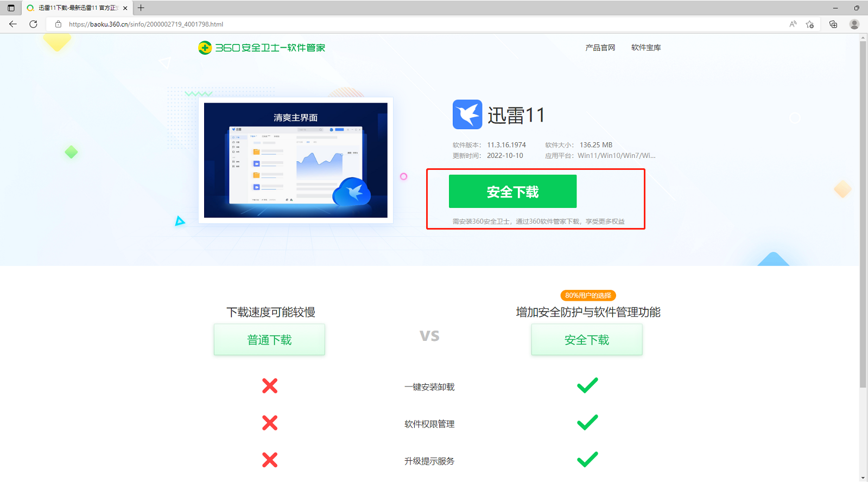Viewport: 868px width, 482px height.
Task: Close the 迅雷11下载 tab
Action: [125, 8]
